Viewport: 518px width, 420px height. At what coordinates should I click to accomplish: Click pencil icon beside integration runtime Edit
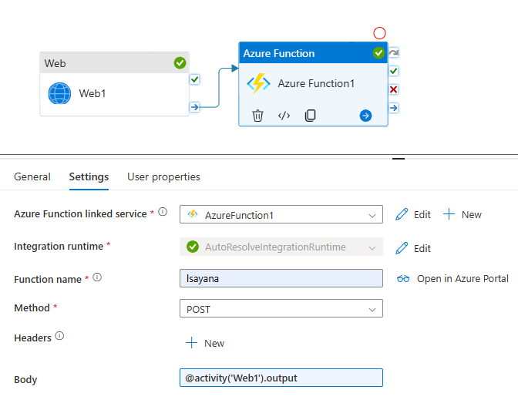click(402, 248)
